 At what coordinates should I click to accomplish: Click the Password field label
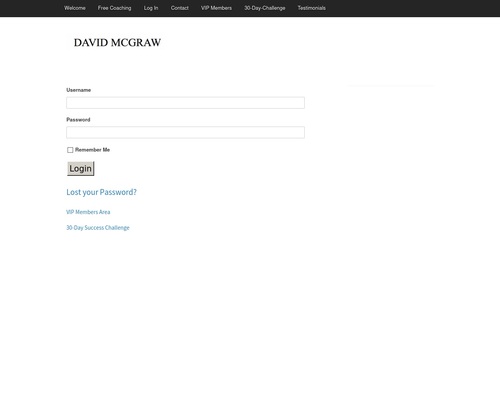78,120
